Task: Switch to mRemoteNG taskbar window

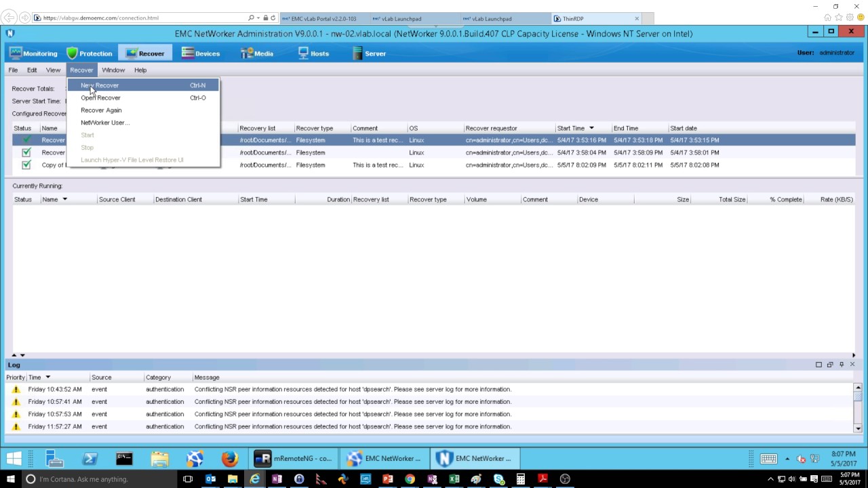Action: tap(293, 459)
